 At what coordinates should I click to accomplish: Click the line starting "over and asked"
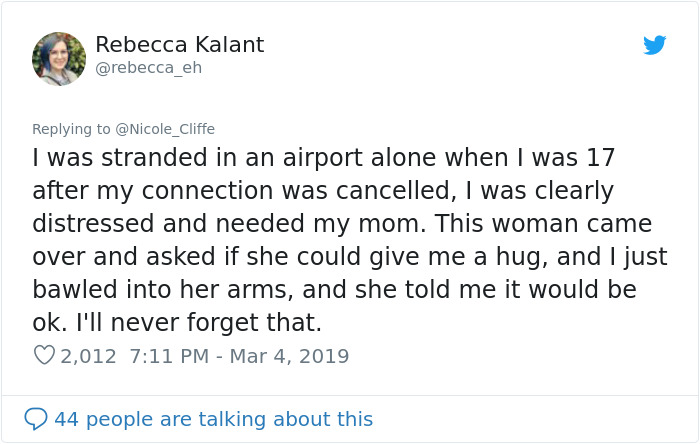[x=341, y=256]
